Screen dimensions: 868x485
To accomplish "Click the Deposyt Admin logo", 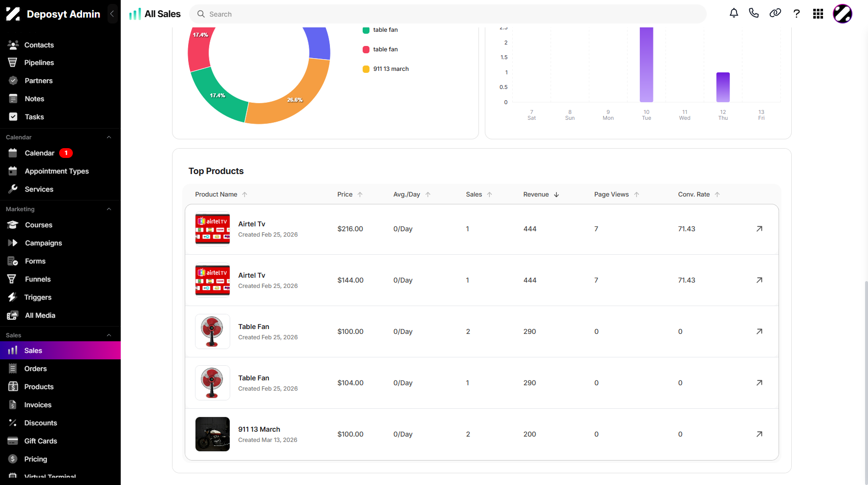I will point(13,14).
